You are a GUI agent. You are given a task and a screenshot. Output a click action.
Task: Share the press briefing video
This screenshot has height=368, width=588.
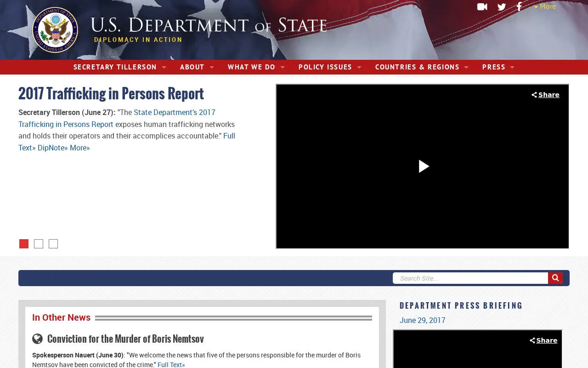[543, 340]
